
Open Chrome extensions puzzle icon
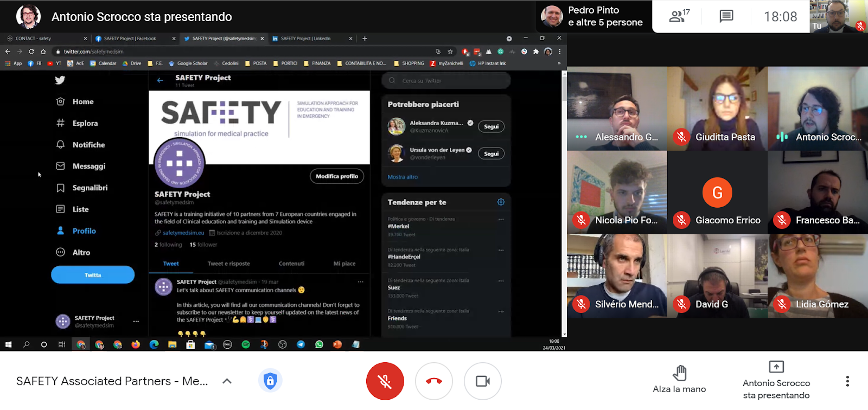click(x=536, y=52)
